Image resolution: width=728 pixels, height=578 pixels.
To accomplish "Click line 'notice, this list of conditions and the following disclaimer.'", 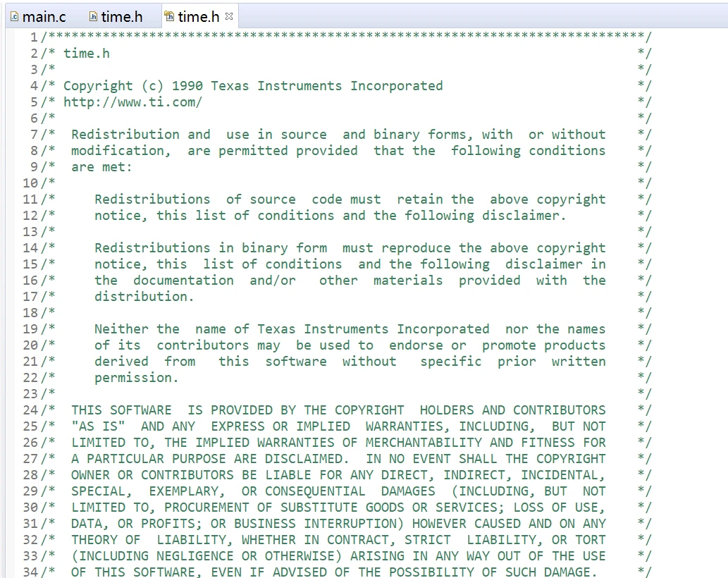I will (x=330, y=216).
